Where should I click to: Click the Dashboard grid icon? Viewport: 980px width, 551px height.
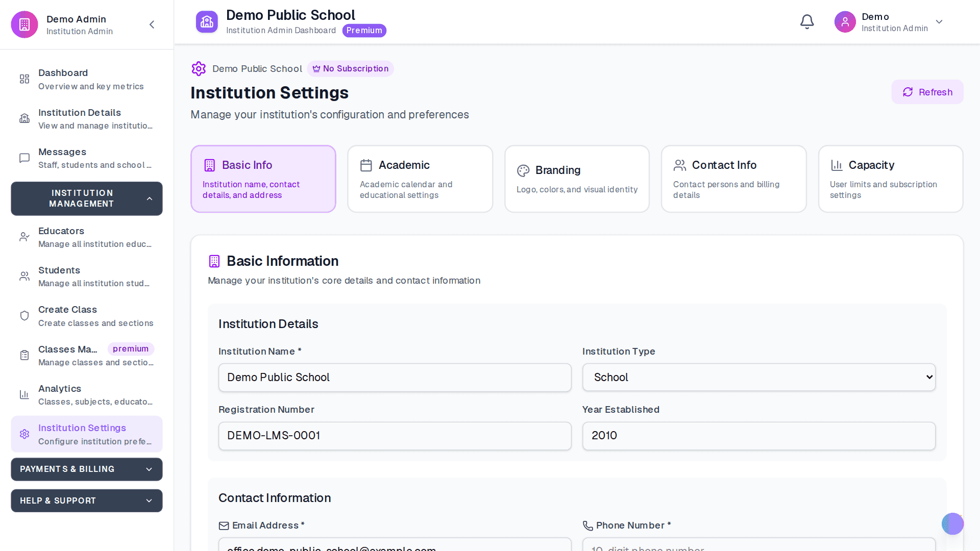pos(24,79)
